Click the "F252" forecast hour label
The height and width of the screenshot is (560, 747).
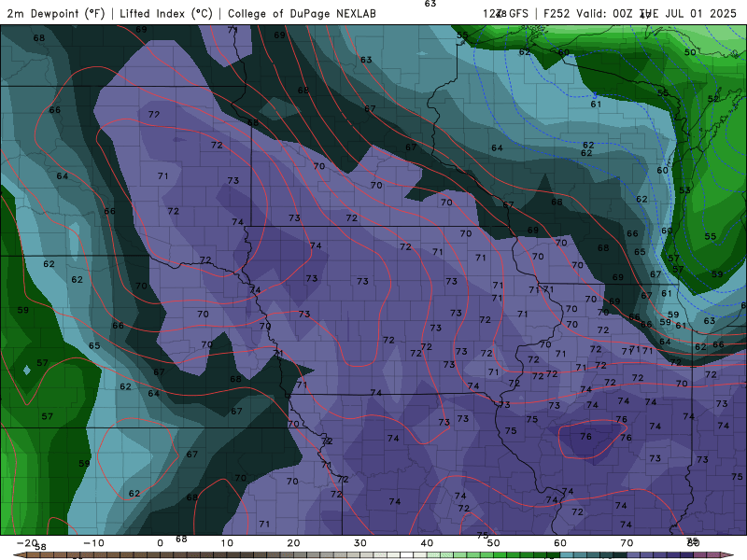557,13
